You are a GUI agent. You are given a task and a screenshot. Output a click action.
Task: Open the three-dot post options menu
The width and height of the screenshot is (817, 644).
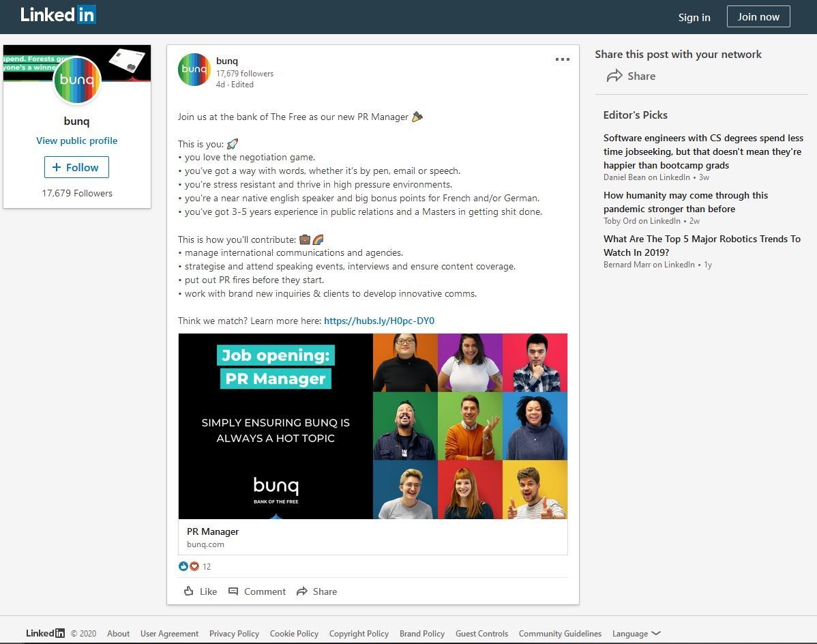click(x=562, y=59)
